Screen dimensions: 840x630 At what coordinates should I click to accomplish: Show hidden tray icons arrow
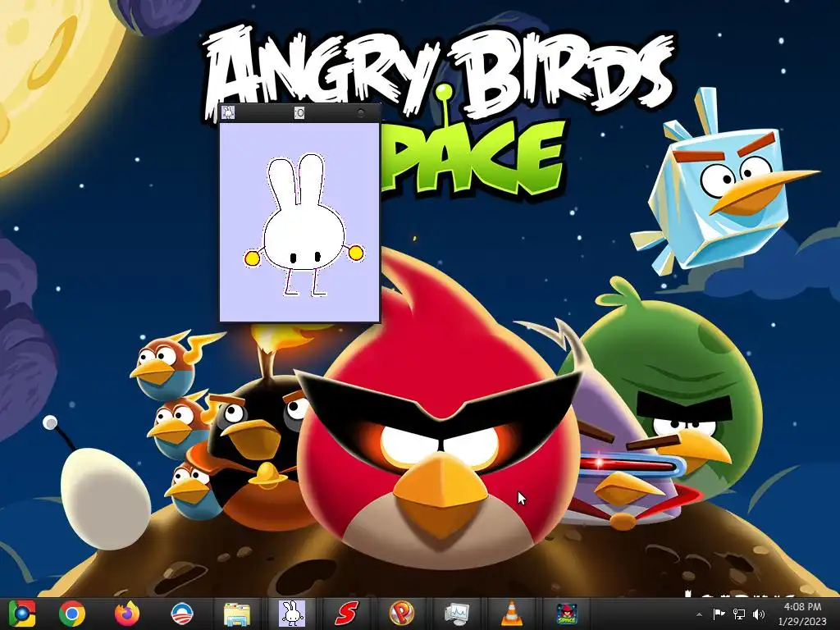[699, 614]
